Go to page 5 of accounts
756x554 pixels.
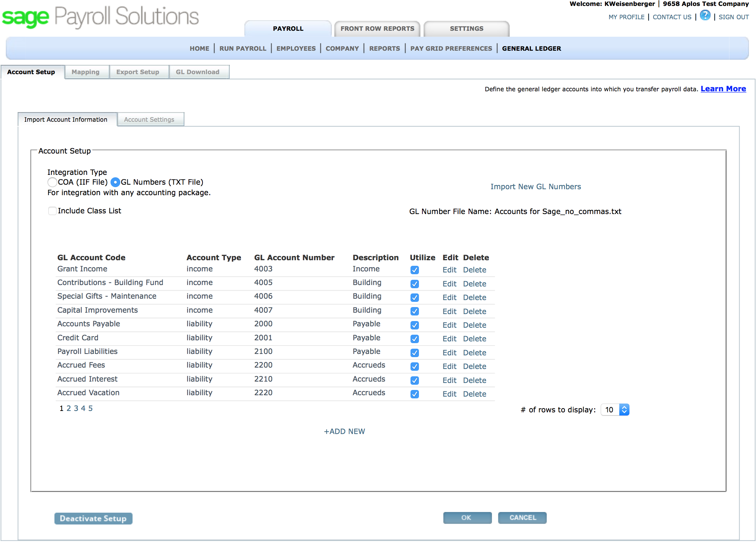[91, 409]
